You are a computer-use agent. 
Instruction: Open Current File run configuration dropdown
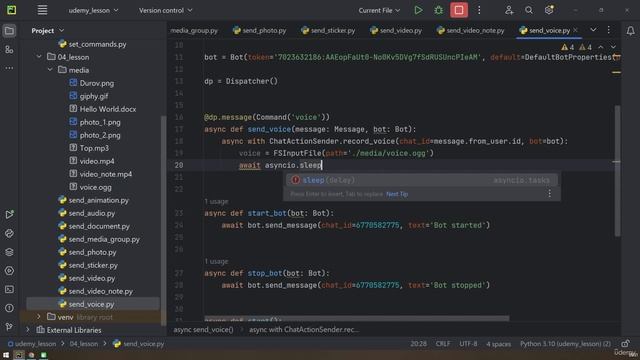[379, 10]
